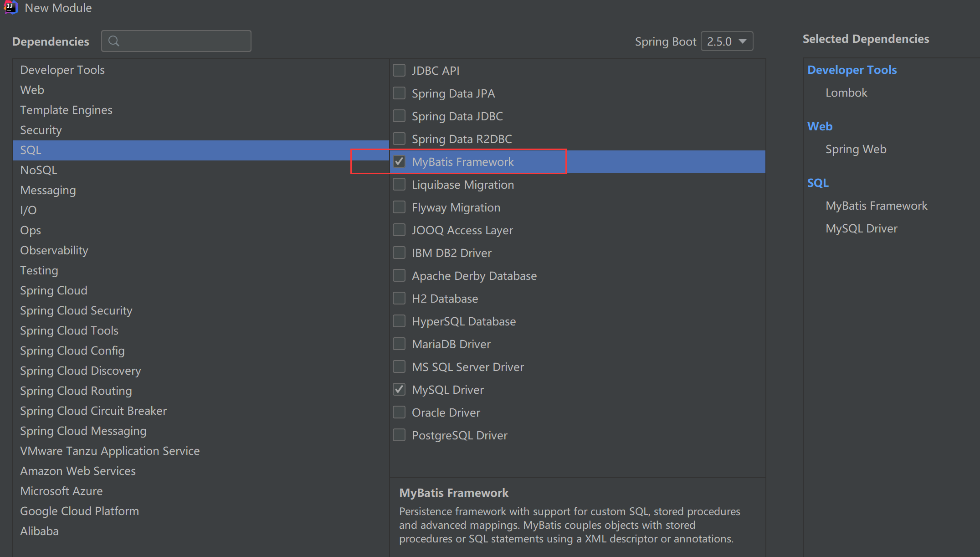980x557 pixels.
Task: Open VMware Tanzu Application Service
Action: [201, 451]
